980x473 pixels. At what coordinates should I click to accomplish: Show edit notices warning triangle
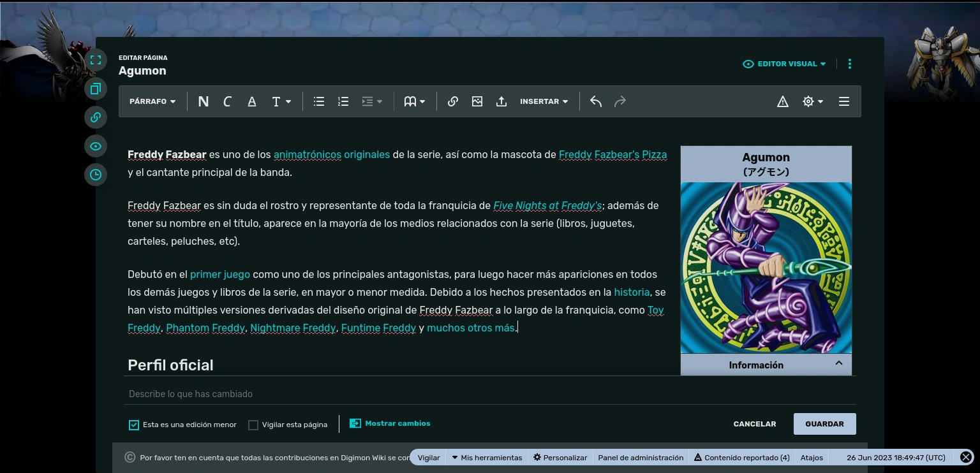783,101
